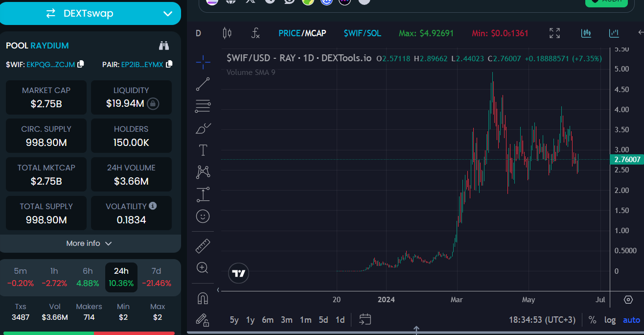Open chart settings gear on the time axis

[629, 300]
